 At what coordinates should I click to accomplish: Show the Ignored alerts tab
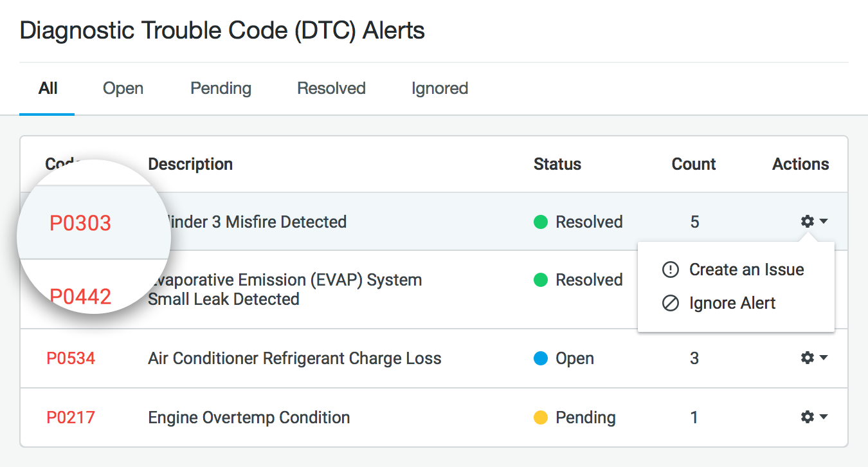click(x=440, y=88)
